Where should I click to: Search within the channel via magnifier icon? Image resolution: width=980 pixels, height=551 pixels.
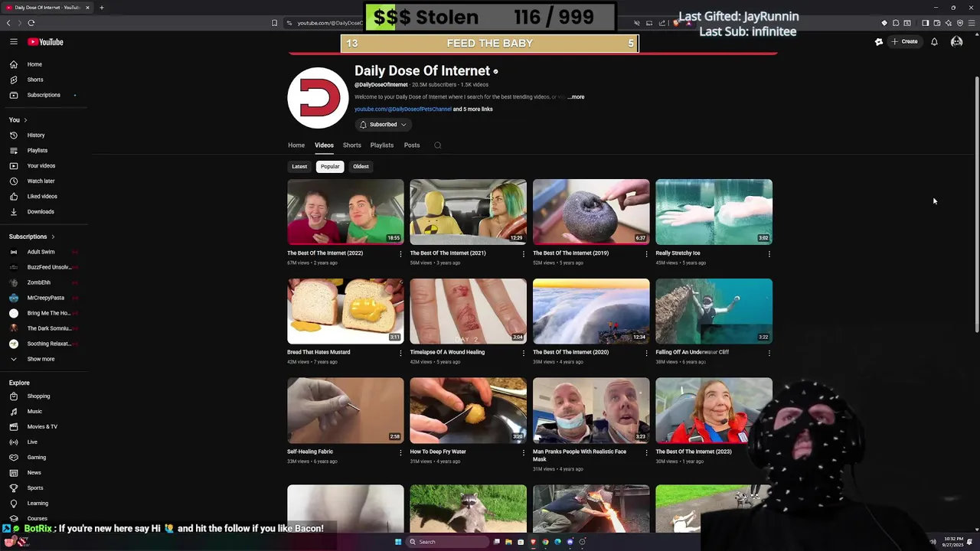[438, 145]
